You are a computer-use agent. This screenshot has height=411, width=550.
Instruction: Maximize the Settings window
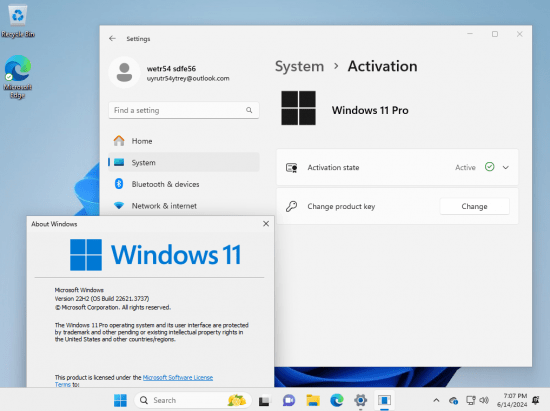495,34
